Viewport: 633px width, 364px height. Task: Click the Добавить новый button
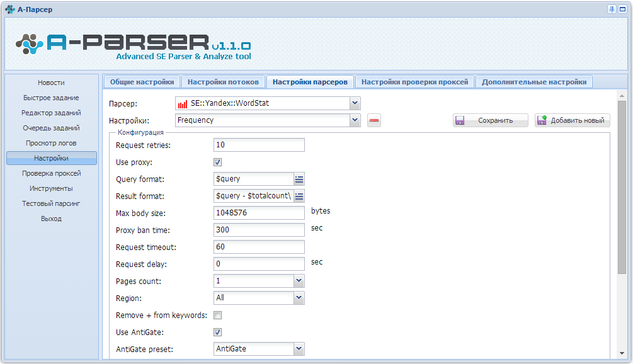tap(573, 120)
